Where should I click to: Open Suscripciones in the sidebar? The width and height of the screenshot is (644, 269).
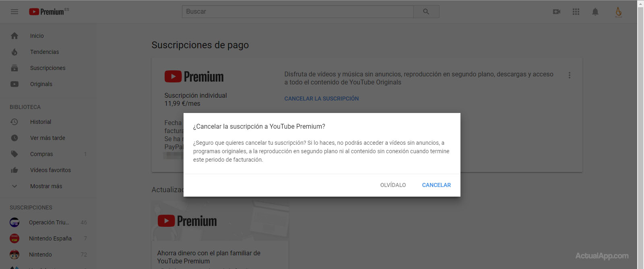tap(48, 68)
